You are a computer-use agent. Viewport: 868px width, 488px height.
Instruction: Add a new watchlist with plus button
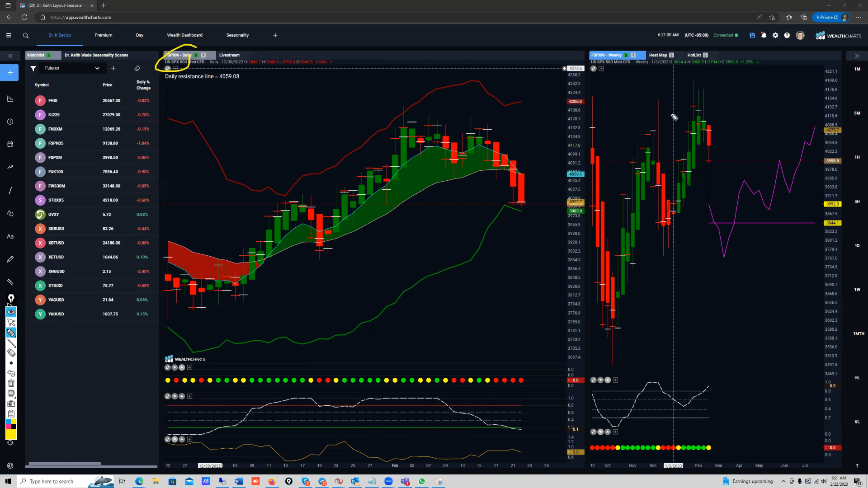click(x=113, y=68)
